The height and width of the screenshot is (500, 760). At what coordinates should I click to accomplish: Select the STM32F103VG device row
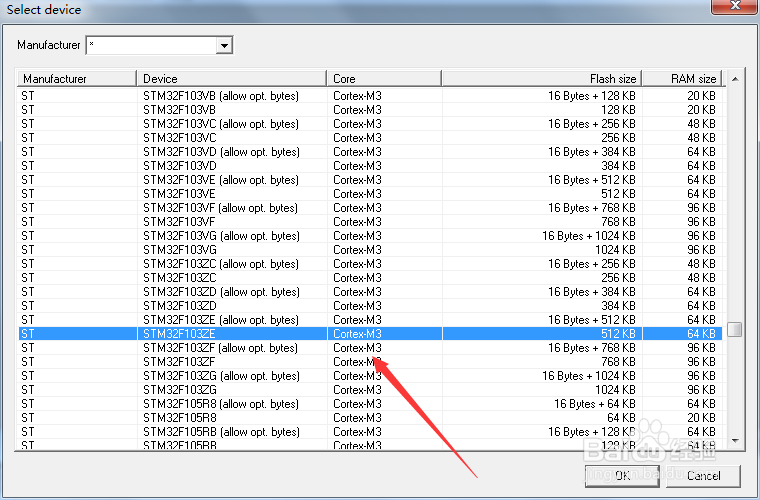click(370, 250)
